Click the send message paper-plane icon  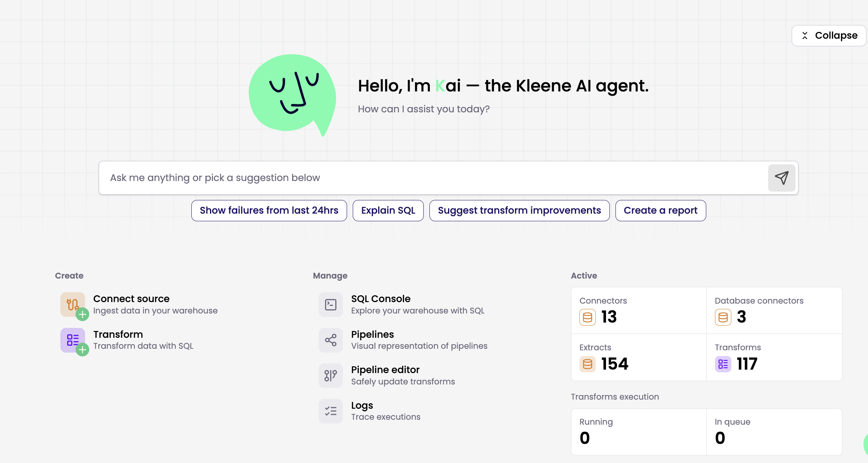[781, 178]
